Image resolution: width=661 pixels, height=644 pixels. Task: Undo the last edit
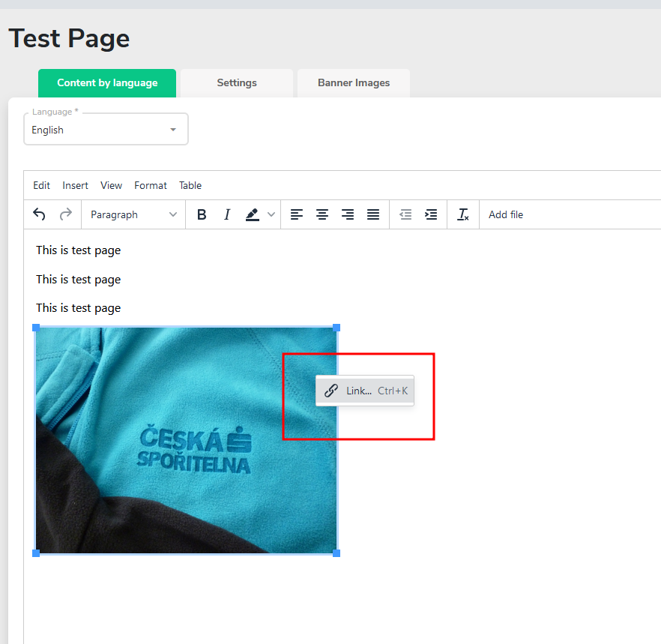click(39, 214)
